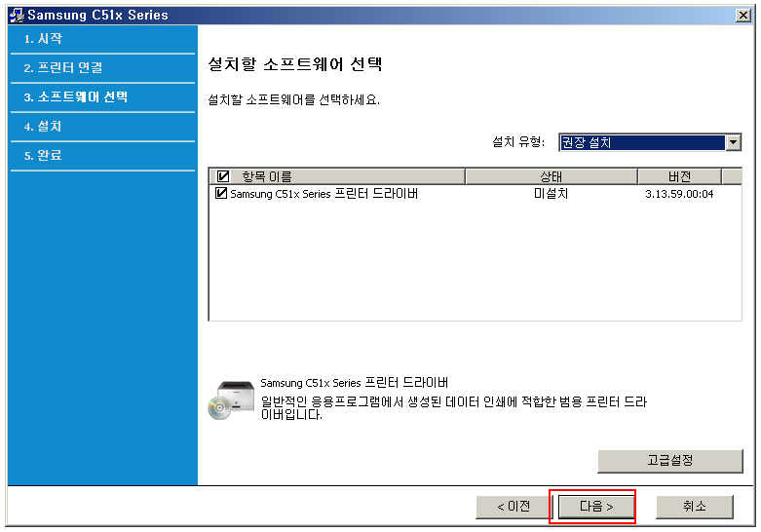Click the Samsung installer title bar icon

coord(17,15)
